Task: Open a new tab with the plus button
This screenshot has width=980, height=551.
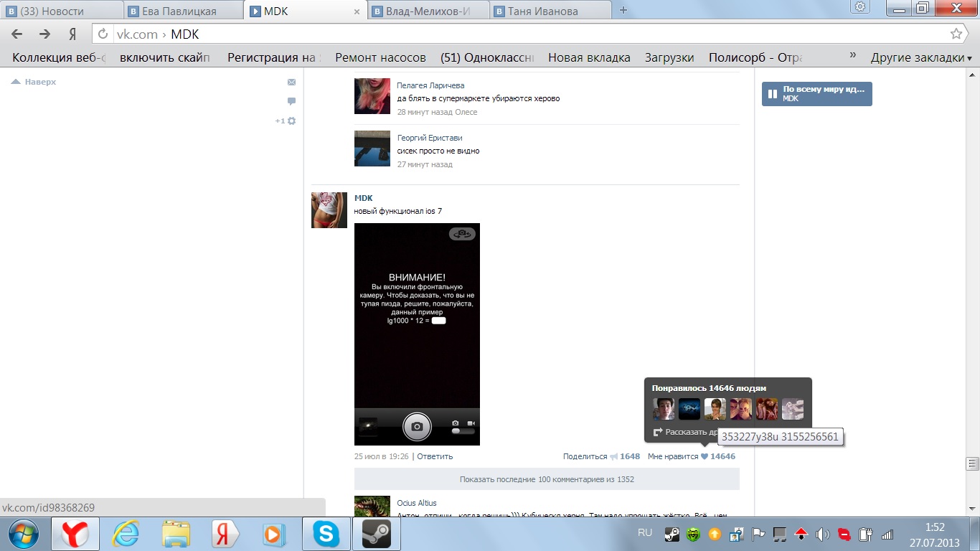Action: [623, 10]
